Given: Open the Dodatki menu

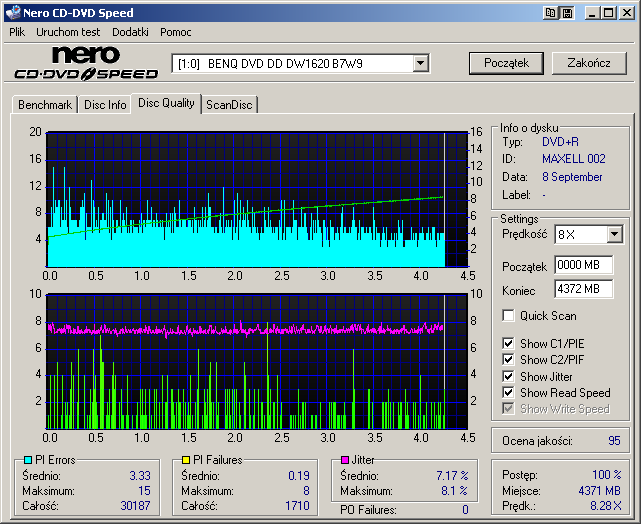Looking at the screenshot, I should 130,32.
